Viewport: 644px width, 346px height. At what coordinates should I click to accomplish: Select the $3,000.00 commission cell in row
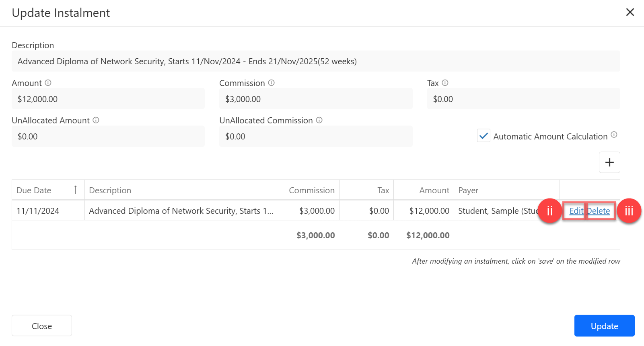[309, 211]
